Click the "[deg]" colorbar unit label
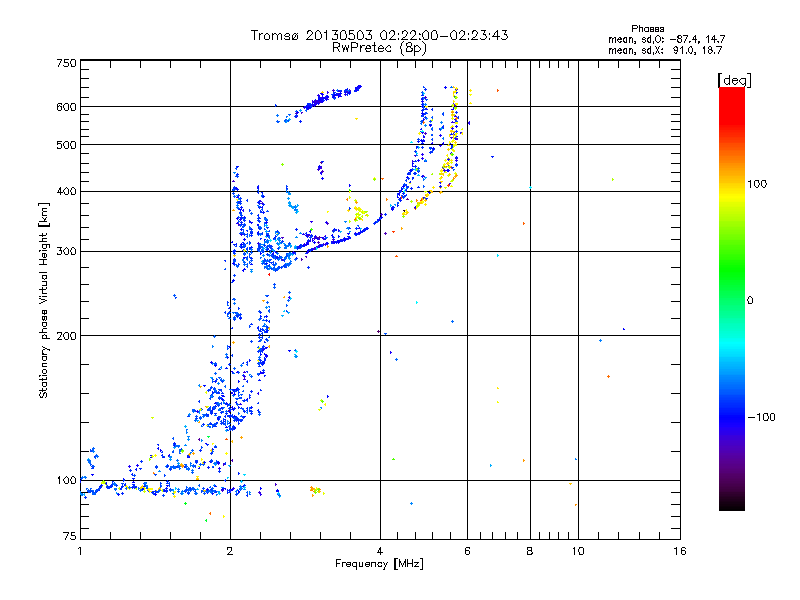The image size is (800, 600). click(734, 80)
